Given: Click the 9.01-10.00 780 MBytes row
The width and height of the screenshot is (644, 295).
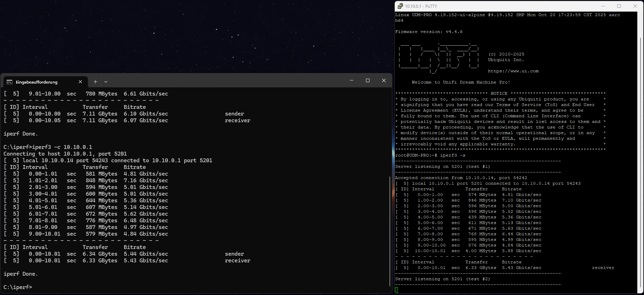Looking at the screenshot, I should 86,94.
